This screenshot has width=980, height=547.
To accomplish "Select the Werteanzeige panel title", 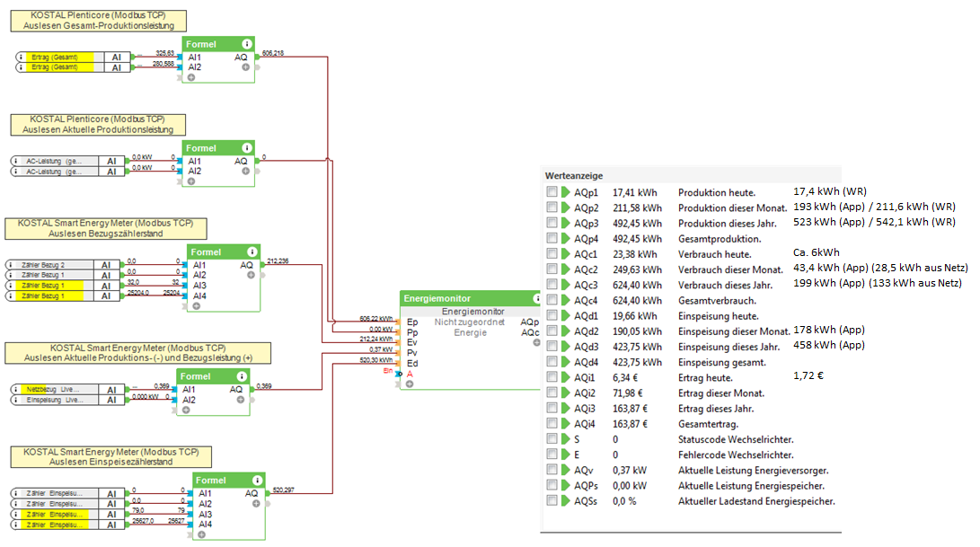I will (573, 176).
